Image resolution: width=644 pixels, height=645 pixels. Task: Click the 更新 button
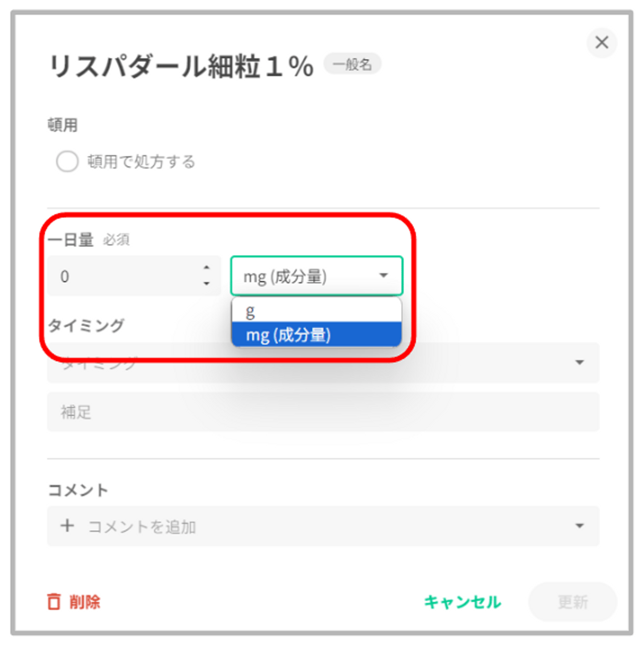pos(573,602)
